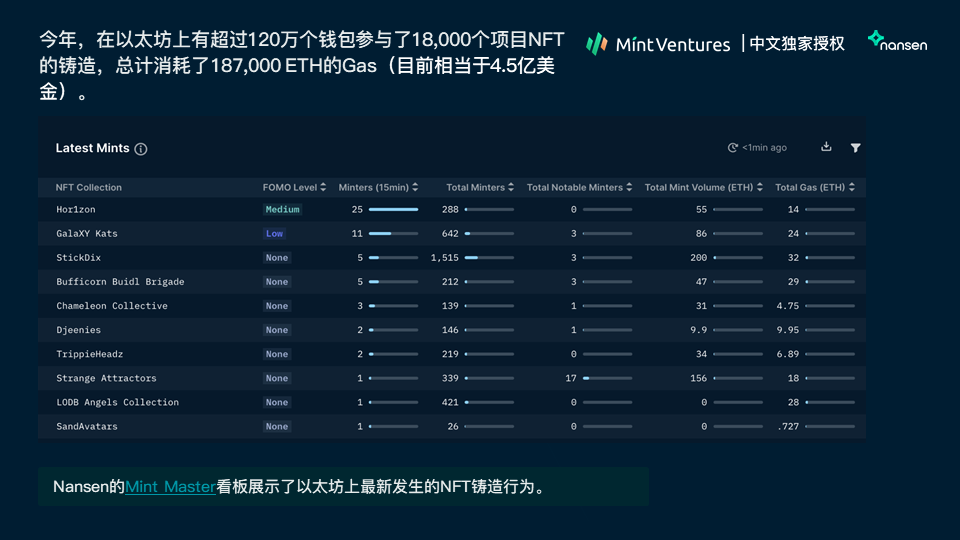
Task: Sort by Minters (15min) column arrows
Action: [415, 187]
